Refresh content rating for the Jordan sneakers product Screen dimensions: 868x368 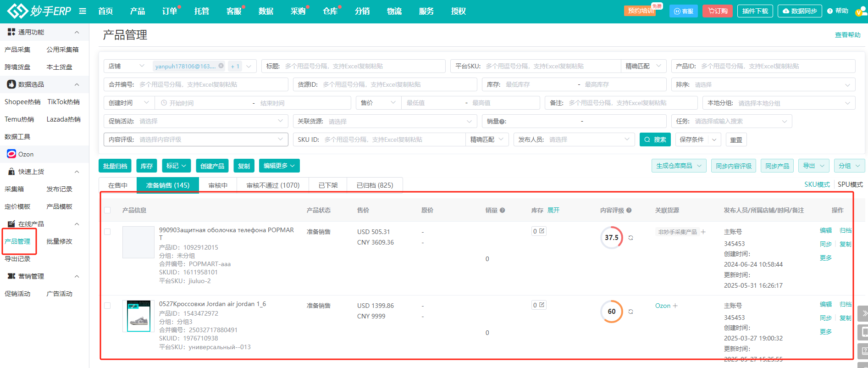tap(630, 312)
